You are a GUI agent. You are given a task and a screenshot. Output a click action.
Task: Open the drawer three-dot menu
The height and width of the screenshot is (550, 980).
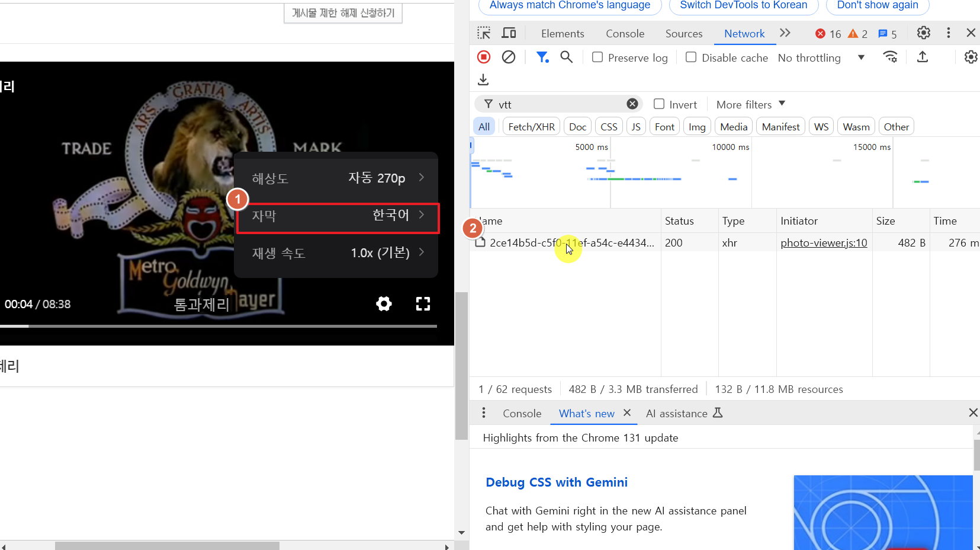pos(484,412)
